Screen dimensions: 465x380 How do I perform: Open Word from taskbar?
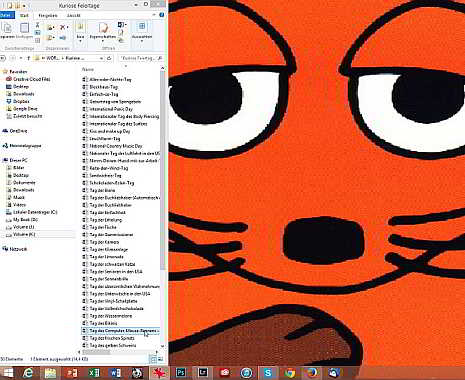tap(115, 373)
